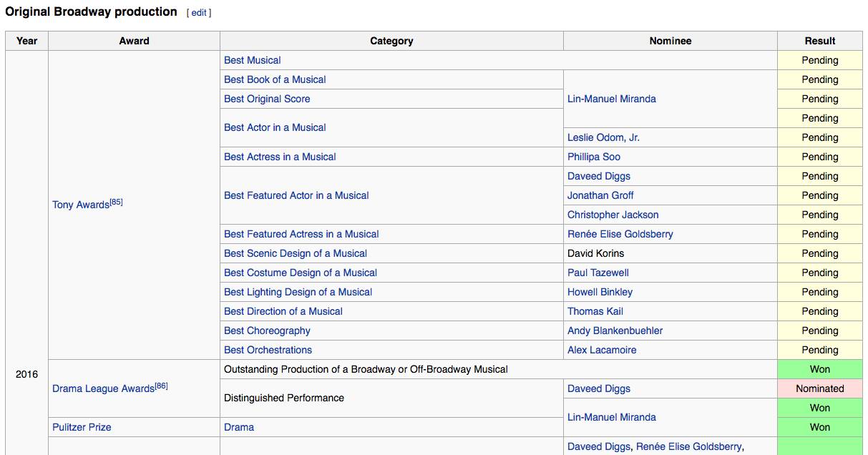Viewport: 868px width, 455px height.
Task: Click Pending result for Best Orchestrations
Action: pyautogui.click(x=820, y=350)
